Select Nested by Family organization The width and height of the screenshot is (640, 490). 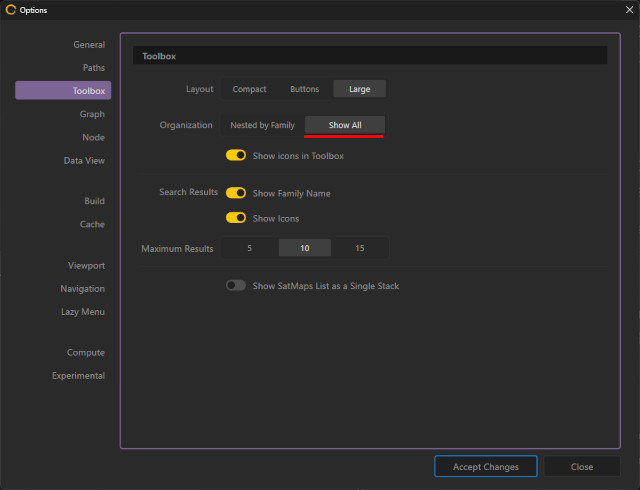(262, 125)
